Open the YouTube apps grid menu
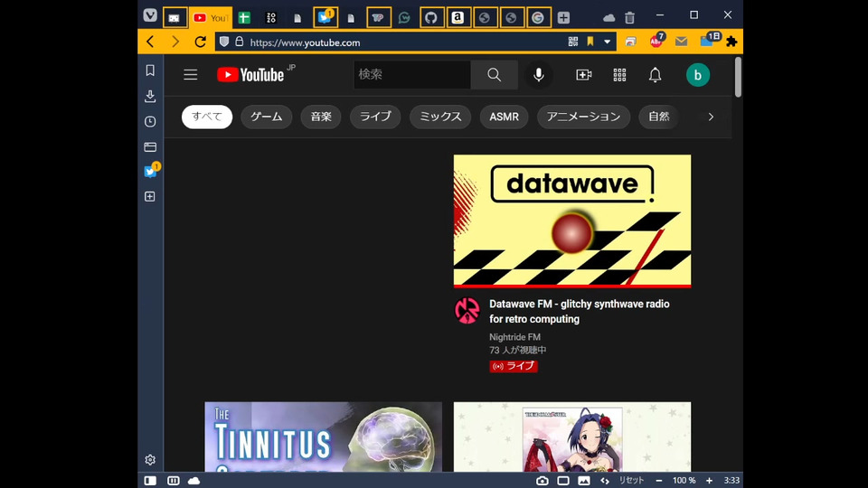The width and height of the screenshot is (868, 488). [619, 75]
